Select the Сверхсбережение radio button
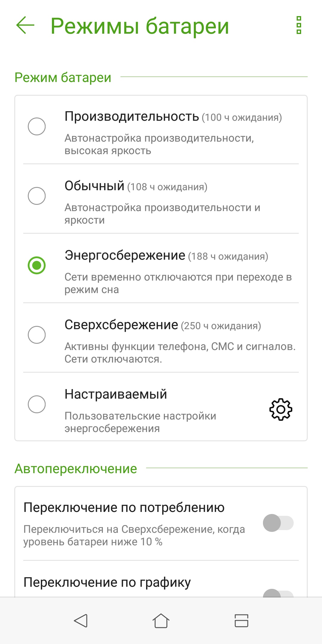Screen dimensions: 322x644 click(37, 335)
